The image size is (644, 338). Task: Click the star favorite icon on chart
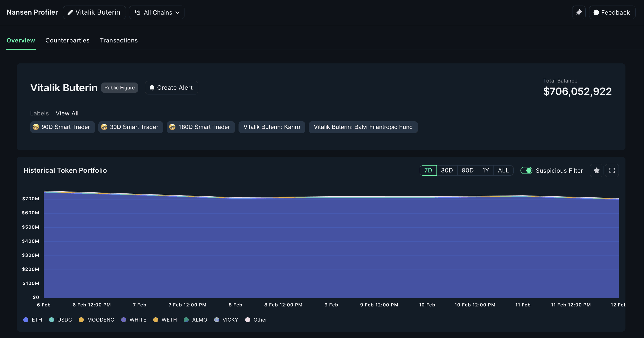(597, 171)
